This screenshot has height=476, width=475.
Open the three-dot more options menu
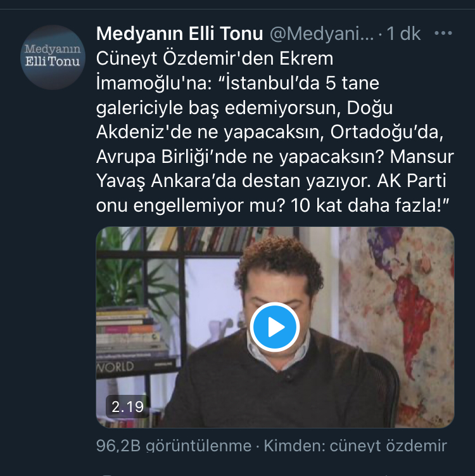coord(443,33)
